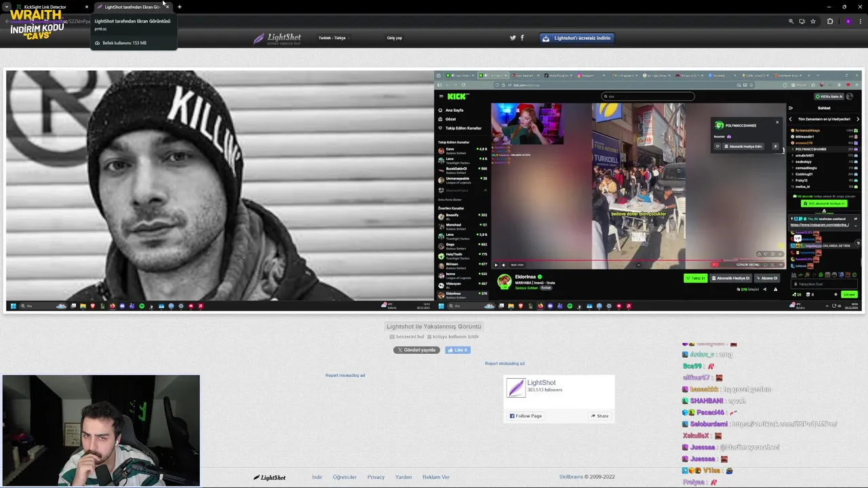This screenshot has height=488, width=868.
Task: Click Lightshot'ı ücretsiz indirin download button
Action: (577, 38)
